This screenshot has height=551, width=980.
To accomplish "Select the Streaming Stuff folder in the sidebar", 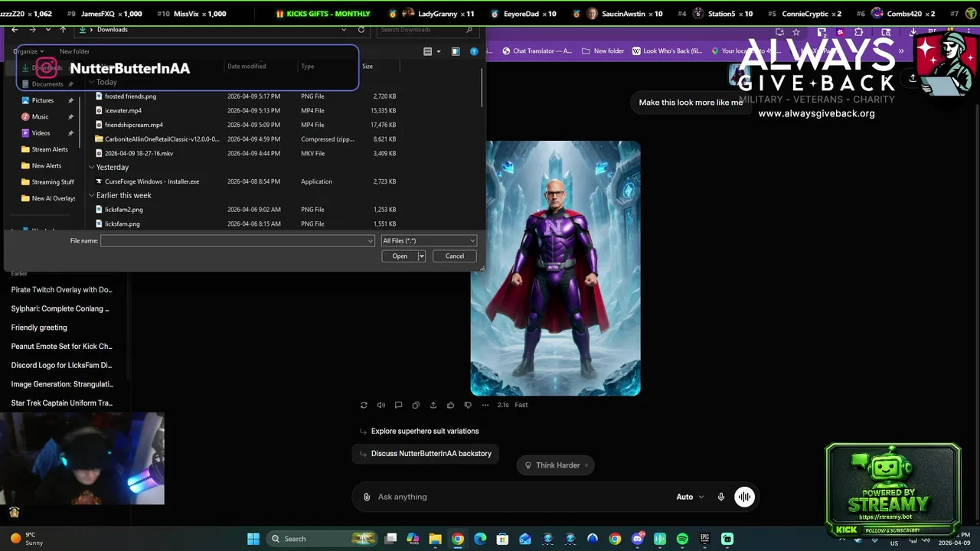I will [x=53, y=182].
